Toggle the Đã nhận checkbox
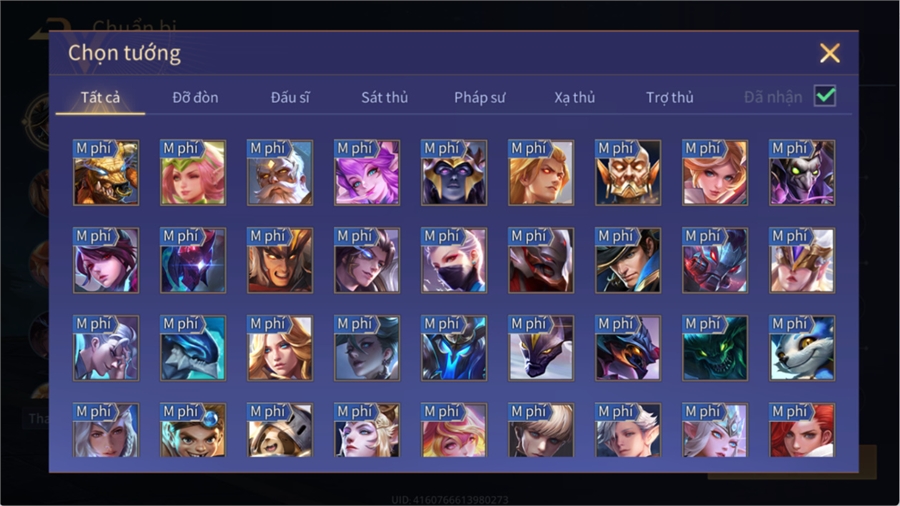 pyautogui.click(x=825, y=96)
